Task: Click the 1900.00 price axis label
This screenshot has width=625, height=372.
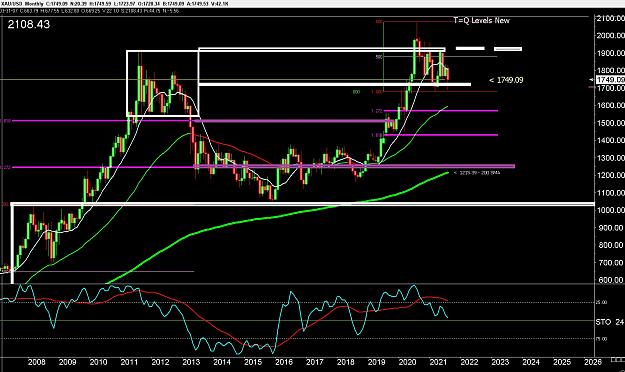Action: pos(610,53)
